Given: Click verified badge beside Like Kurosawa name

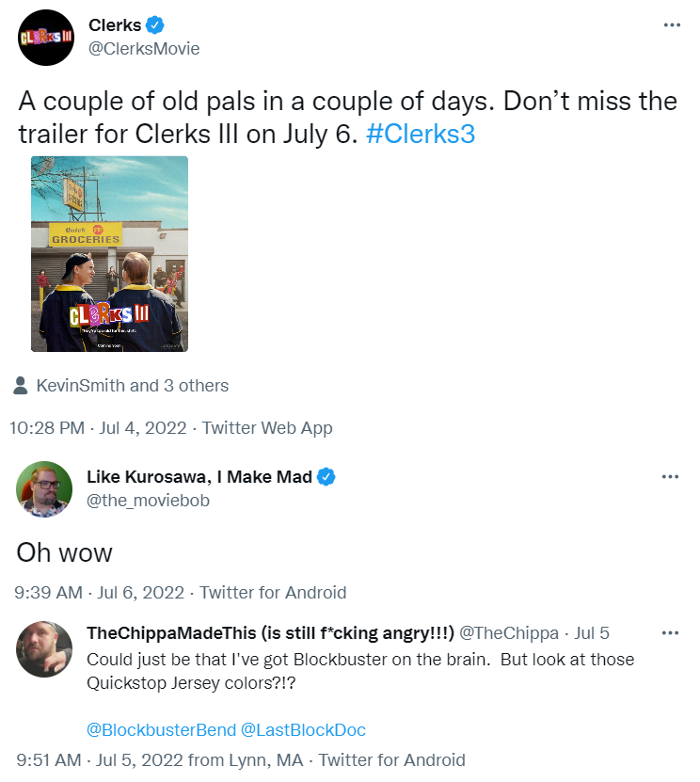Looking at the screenshot, I should pyautogui.click(x=326, y=477).
